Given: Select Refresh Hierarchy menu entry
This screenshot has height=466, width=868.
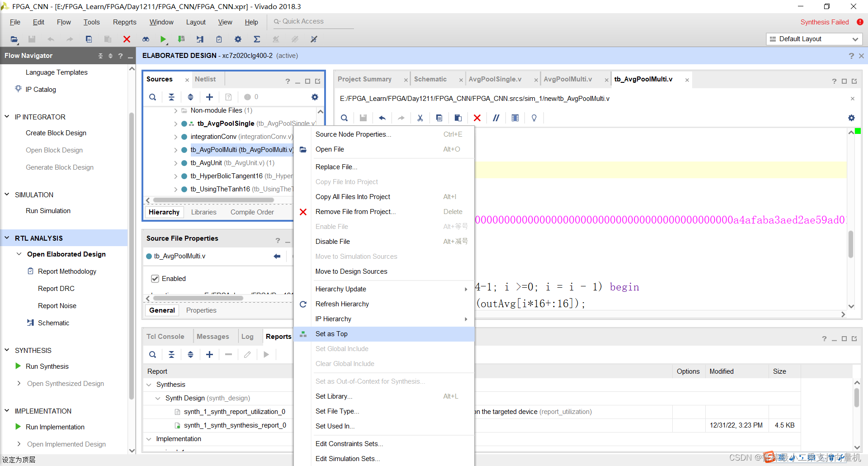Looking at the screenshot, I should 384,304.
